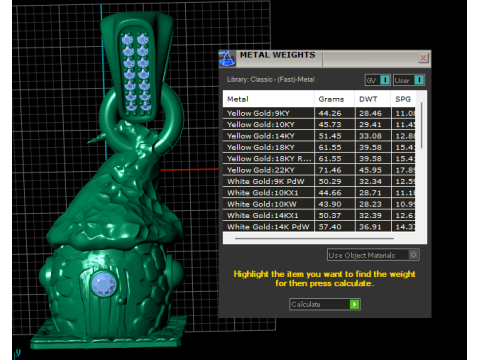Click the 50.29 grams value
The width and height of the screenshot is (480, 360).
coord(330,181)
